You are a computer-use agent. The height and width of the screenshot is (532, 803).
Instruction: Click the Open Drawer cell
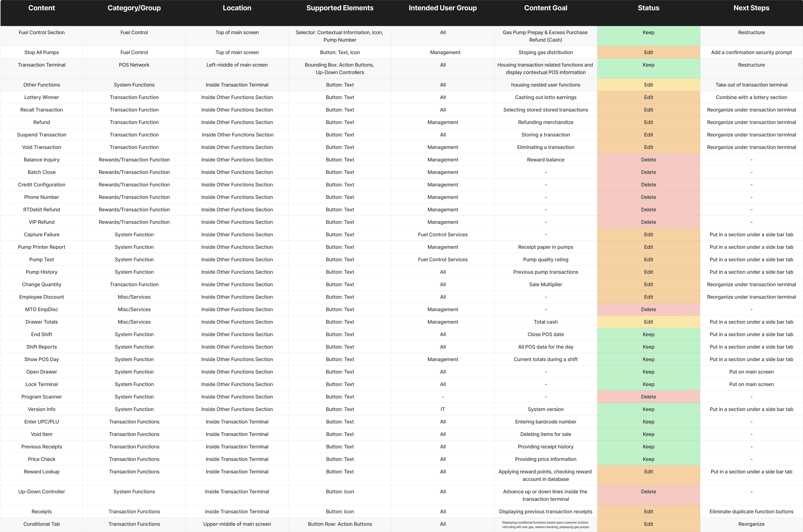41,372
